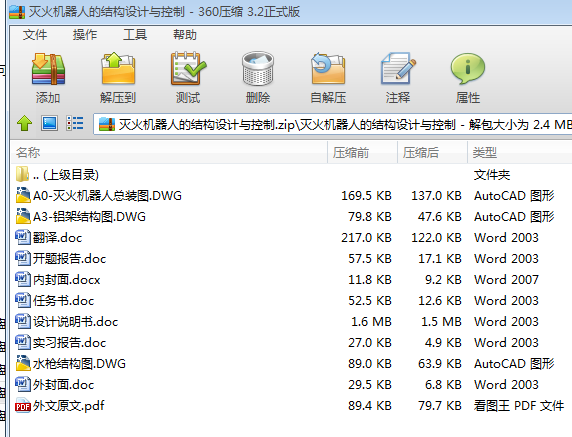
Task: Show archive 属性 (Properties) info
Action: tap(468, 69)
